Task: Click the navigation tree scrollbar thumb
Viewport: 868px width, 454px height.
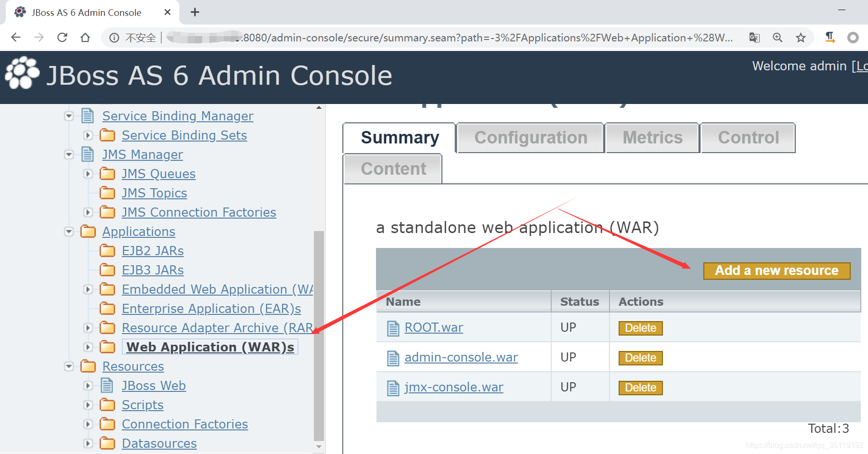Action: [319, 336]
